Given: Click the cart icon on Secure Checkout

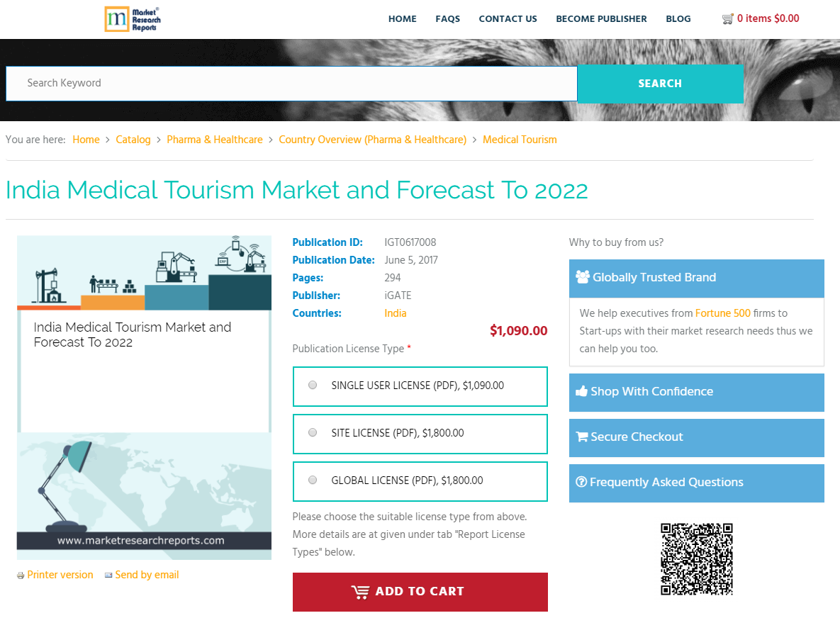Looking at the screenshot, I should coord(581,437).
